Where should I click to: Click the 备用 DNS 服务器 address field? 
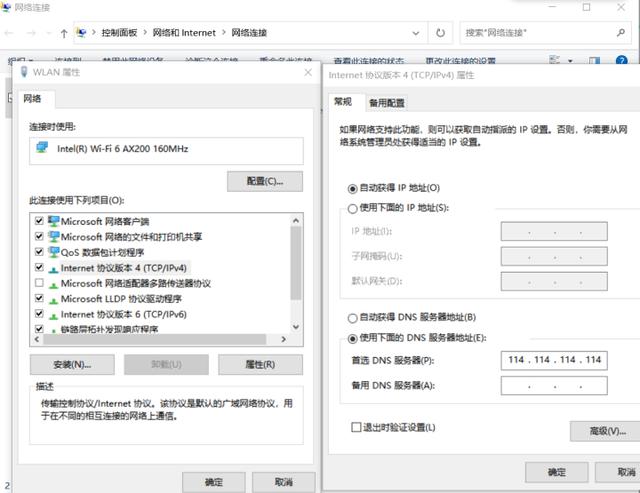(x=554, y=386)
